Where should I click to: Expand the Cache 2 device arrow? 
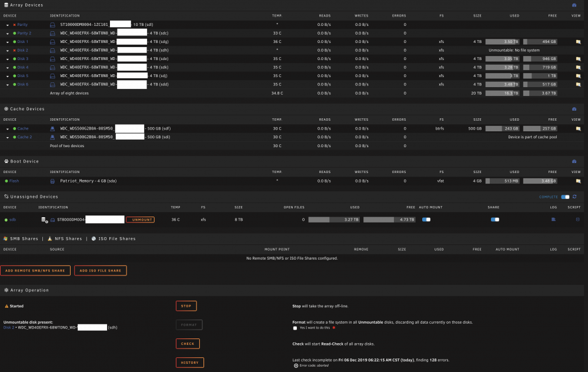click(x=8, y=137)
